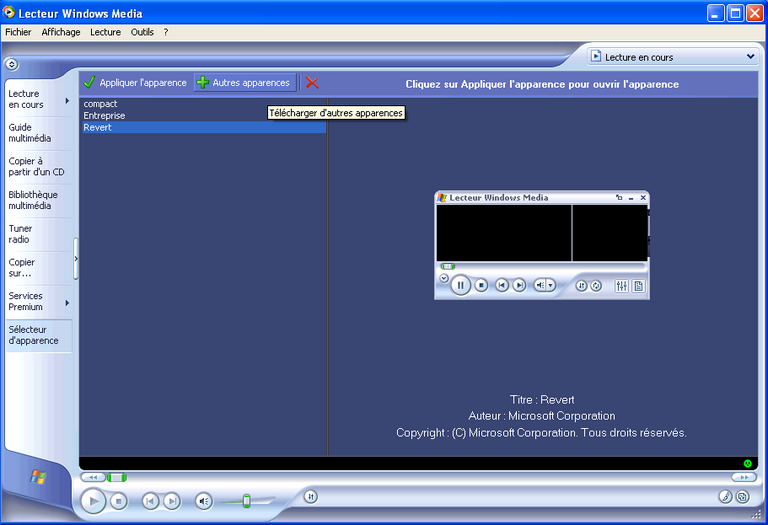This screenshot has width=768, height=525.
Task: Minimize the Lecteur Windows Media window
Action: point(716,13)
